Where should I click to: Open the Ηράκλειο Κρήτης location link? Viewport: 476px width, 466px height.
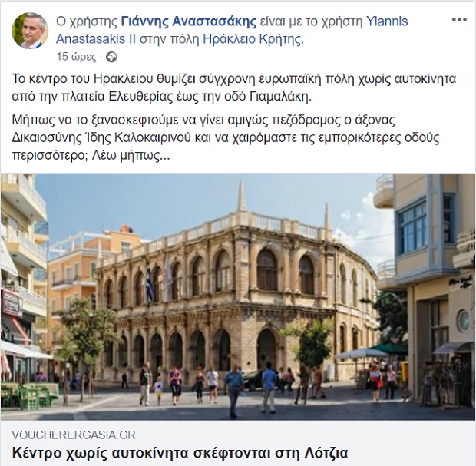(252, 39)
